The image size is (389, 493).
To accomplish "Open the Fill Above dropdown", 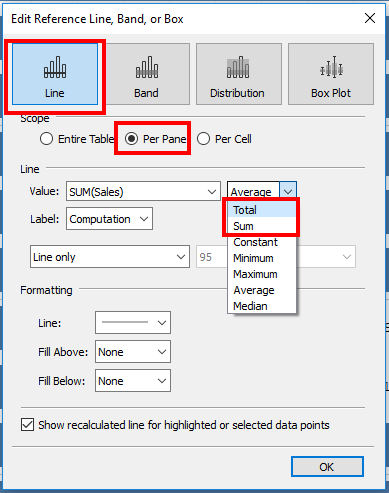I will coord(133,352).
